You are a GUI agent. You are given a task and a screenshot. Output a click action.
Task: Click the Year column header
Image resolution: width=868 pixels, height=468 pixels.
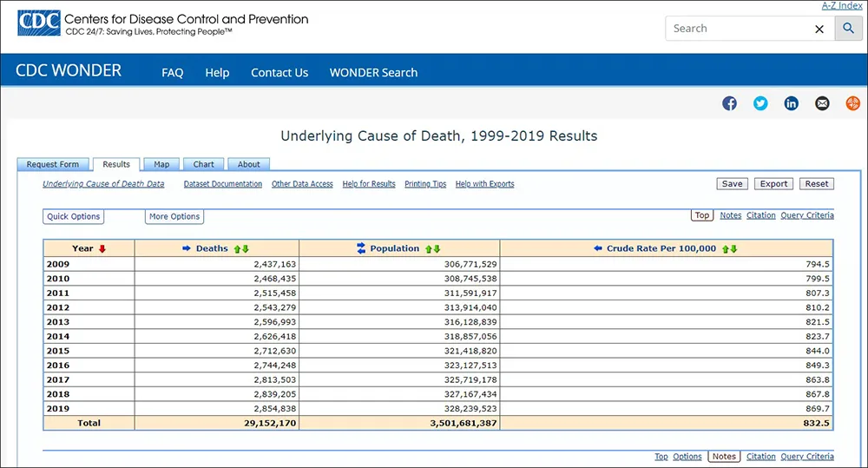pyautogui.click(x=89, y=248)
